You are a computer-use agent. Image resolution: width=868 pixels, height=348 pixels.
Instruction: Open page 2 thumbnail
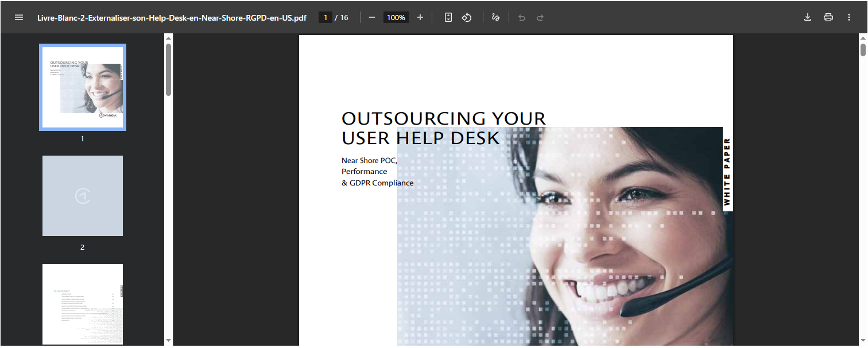click(x=83, y=196)
